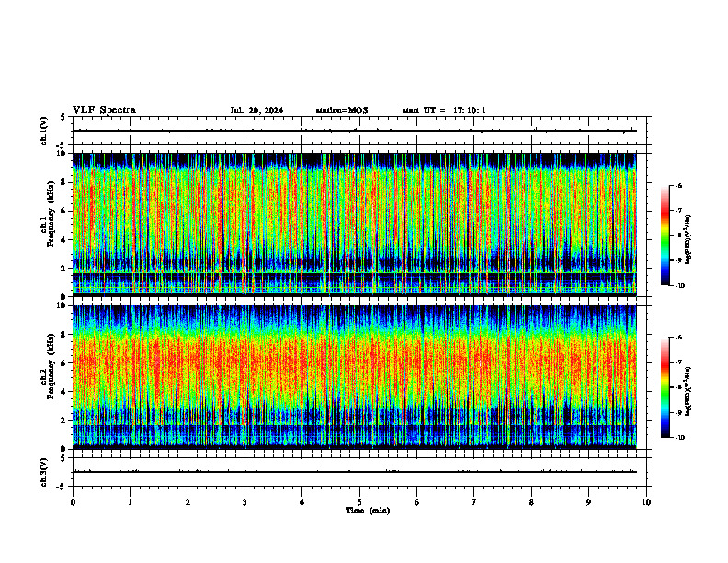
Task: Click the "6" kHz tick of ch.2 spectrogram
Action: tap(64, 363)
